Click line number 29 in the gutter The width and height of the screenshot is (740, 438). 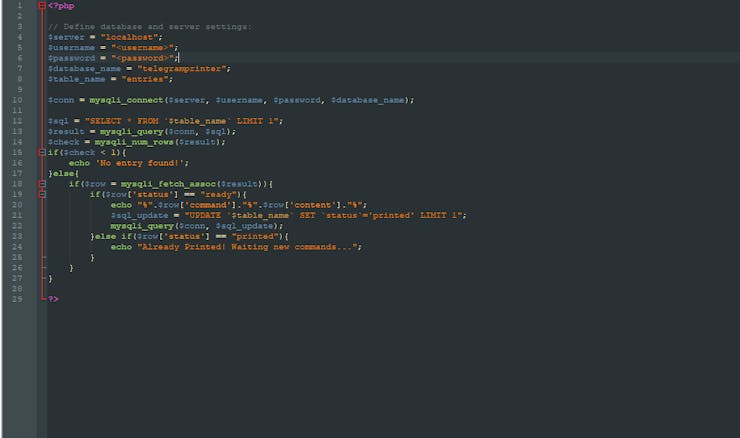[x=17, y=299]
